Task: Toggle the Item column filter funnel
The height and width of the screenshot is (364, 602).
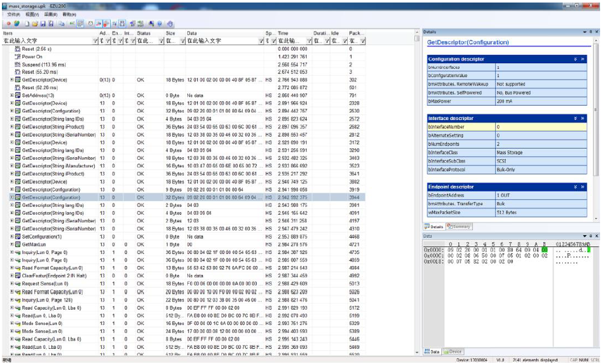Action: pos(95,41)
